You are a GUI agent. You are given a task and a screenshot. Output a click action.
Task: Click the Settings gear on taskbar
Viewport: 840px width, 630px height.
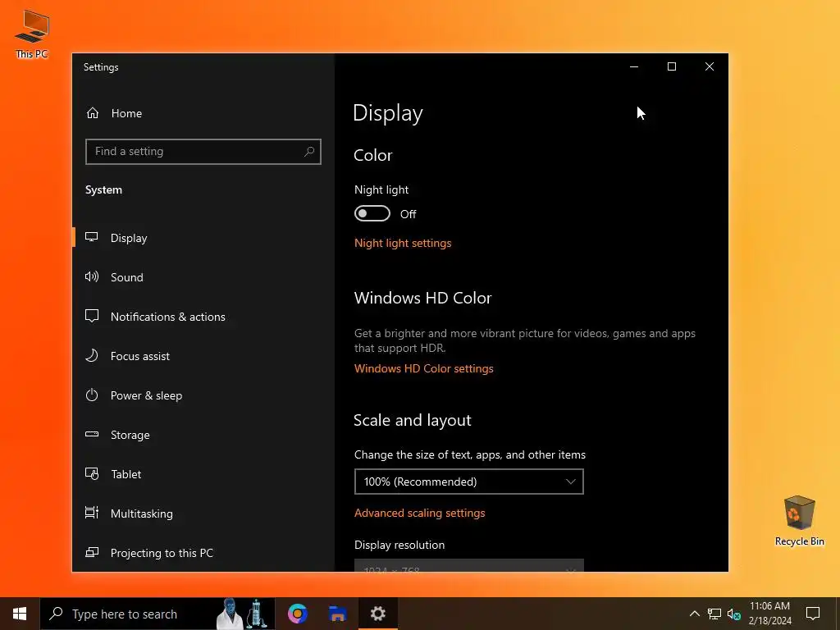coord(377,614)
